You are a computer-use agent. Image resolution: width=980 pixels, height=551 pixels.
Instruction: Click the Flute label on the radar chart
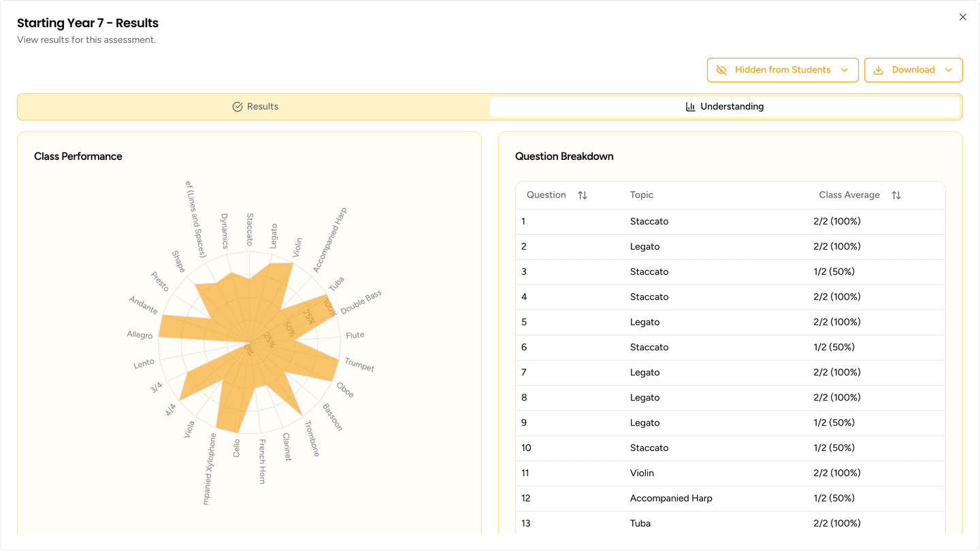pyautogui.click(x=355, y=335)
